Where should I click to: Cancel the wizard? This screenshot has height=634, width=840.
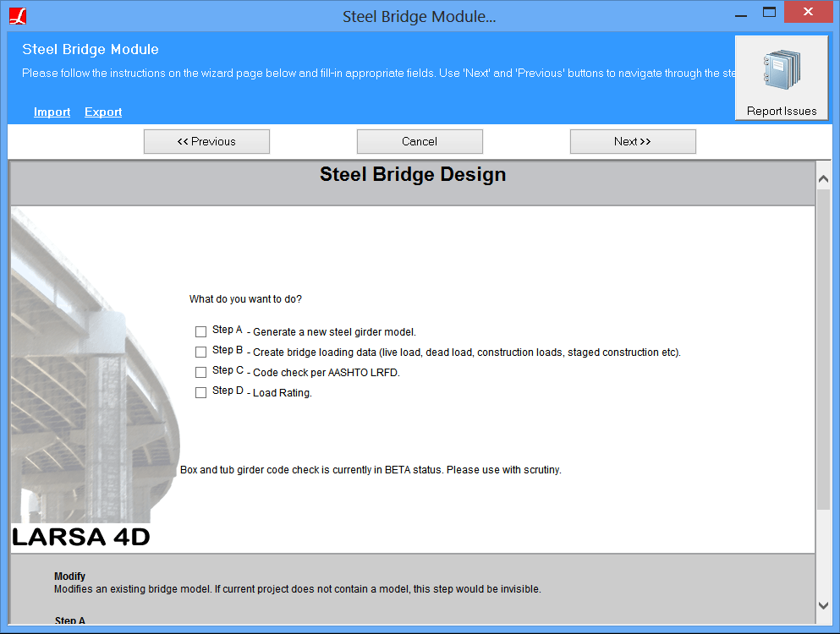[x=420, y=141]
